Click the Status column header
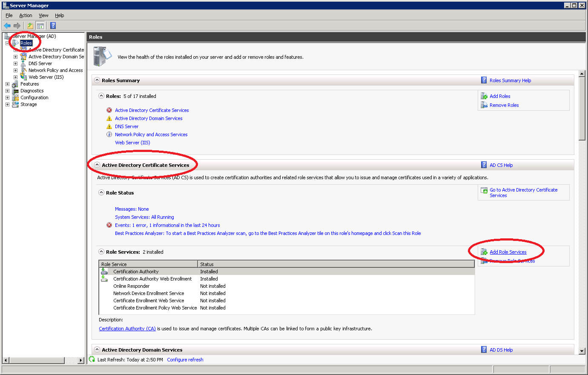The image size is (588, 375). [336, 264]
